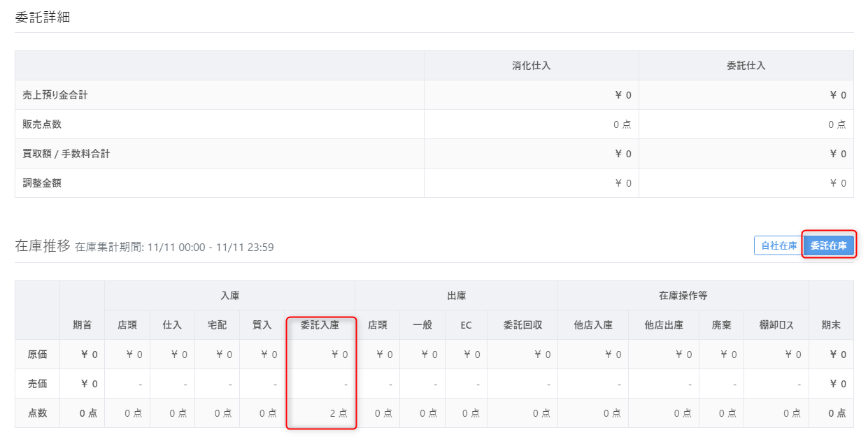
Task: Click the 棚卸ロス column header
Action: coord(776,325)
